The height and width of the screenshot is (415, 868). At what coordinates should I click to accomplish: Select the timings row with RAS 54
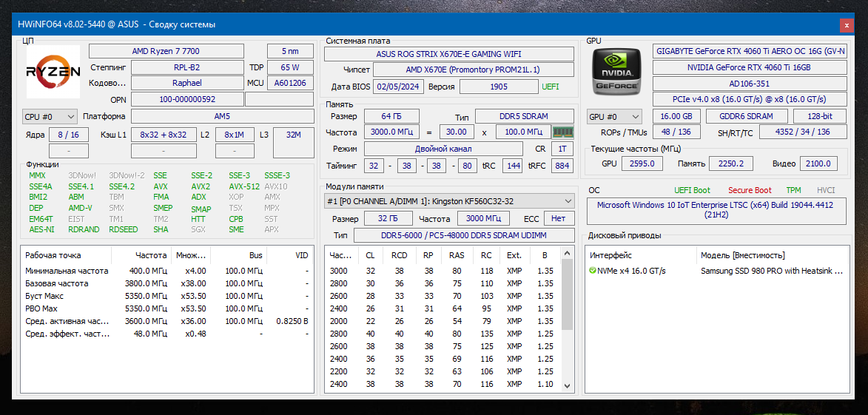(443, 321)
